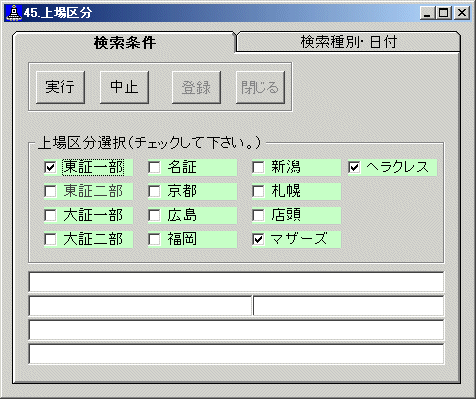Viewport: 476px width, 399px height.
Task: Tick the 大証二部 checkbox
Action: click(50, 239)
